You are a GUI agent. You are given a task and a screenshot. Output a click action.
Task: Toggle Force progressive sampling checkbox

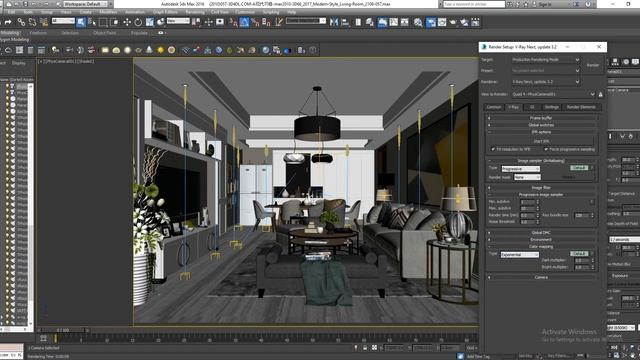(546, 149)
